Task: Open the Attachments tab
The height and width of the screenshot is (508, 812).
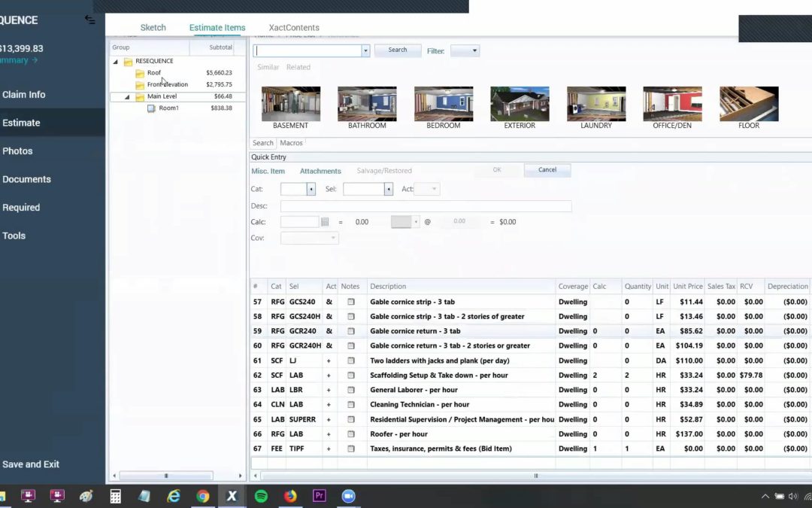Action: point(320,171)
